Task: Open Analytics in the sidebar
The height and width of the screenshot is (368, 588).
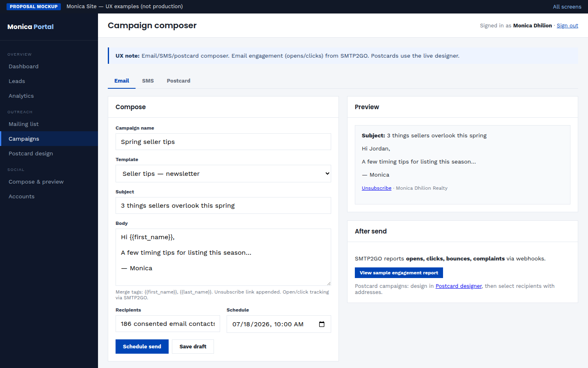Action: [x=49, y=96]
